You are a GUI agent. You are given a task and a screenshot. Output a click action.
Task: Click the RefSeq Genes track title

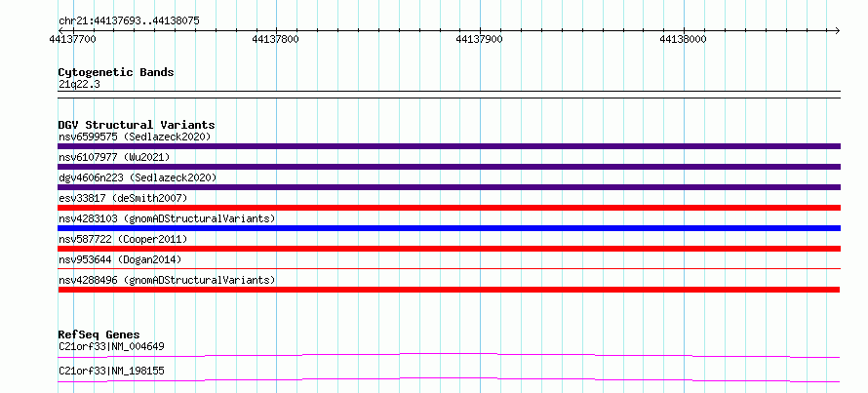(x=99, y=334)
